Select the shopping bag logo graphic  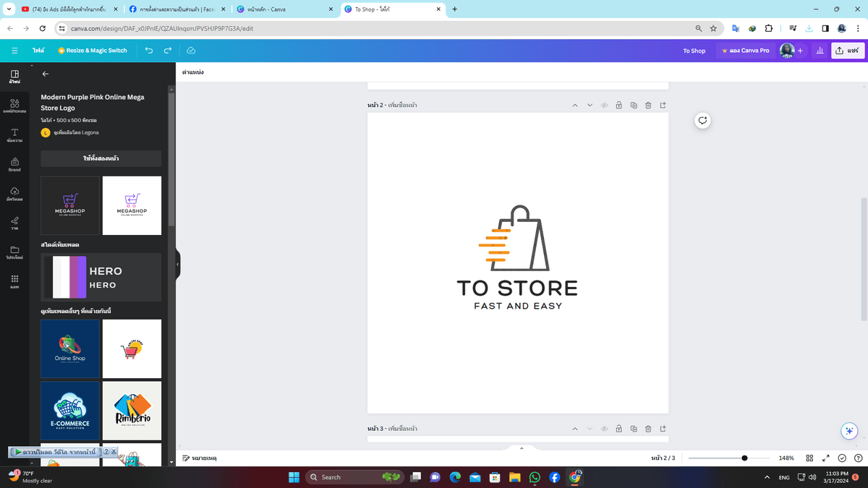(x=514, y=237)
